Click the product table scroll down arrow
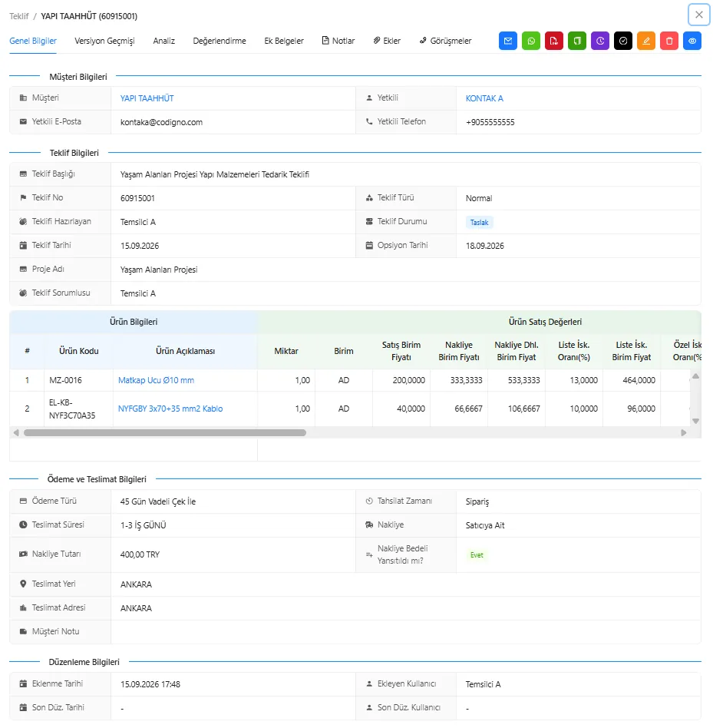713x728 pixels. 695,421
